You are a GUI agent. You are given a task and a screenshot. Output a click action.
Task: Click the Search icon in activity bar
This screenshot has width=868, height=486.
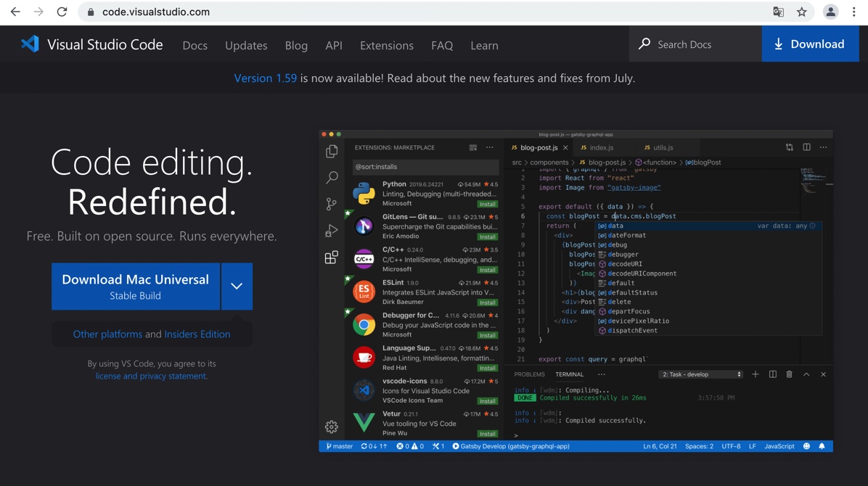click(332, 177)
